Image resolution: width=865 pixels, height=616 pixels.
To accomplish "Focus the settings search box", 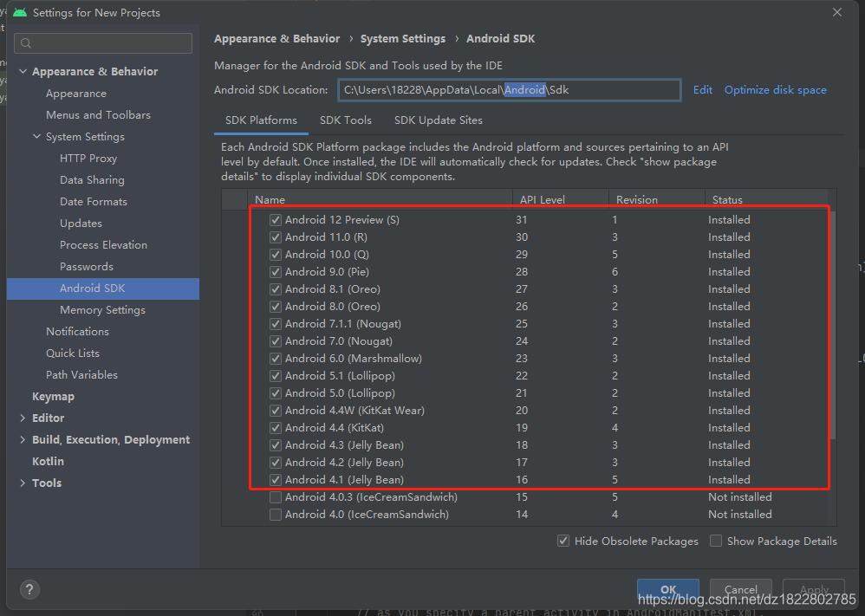I will 103,43.
